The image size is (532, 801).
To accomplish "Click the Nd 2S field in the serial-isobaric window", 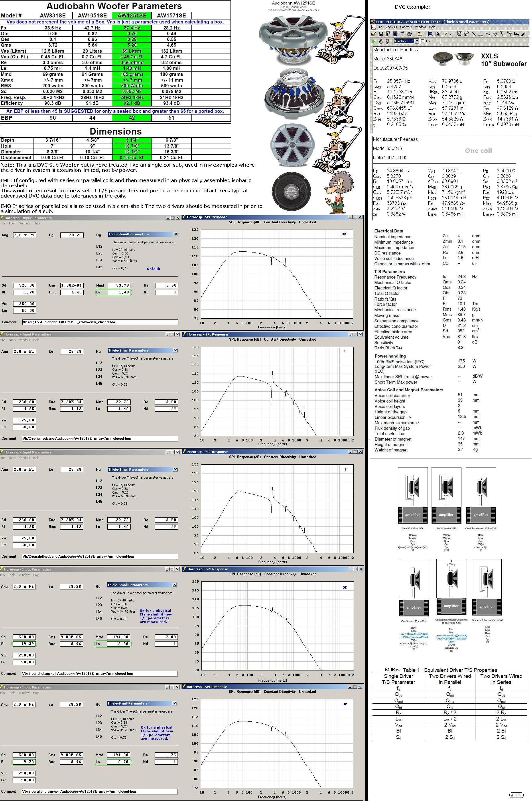I will coord(166,409).
